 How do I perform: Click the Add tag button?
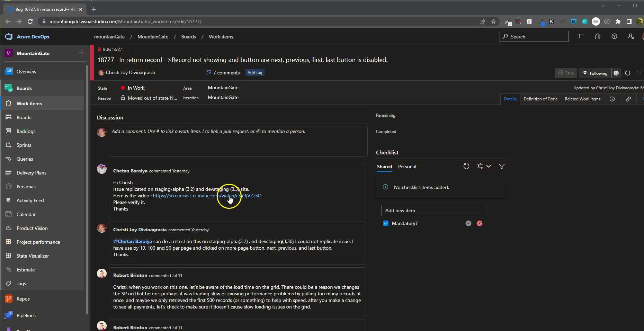255,73
